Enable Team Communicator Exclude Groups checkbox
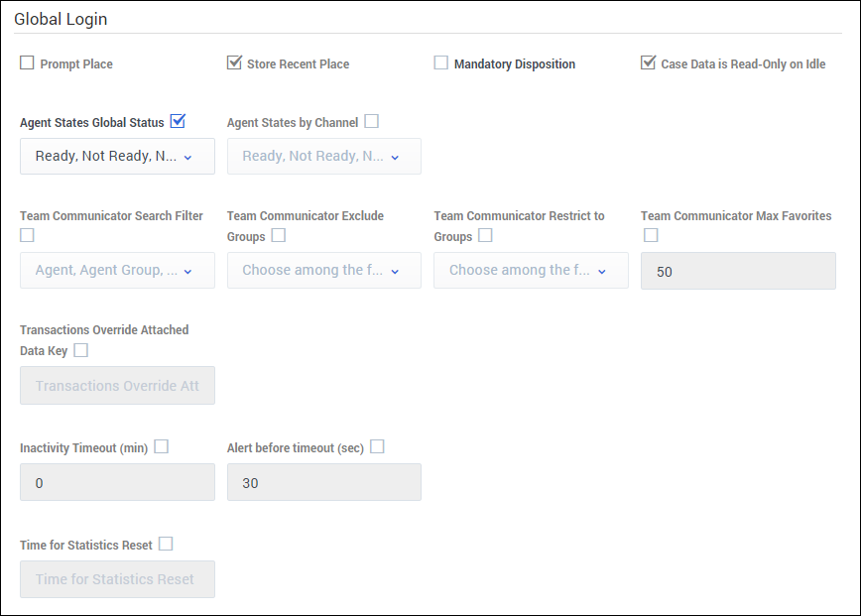The width and height of the screenshot is (861, 616). [279, 236]
